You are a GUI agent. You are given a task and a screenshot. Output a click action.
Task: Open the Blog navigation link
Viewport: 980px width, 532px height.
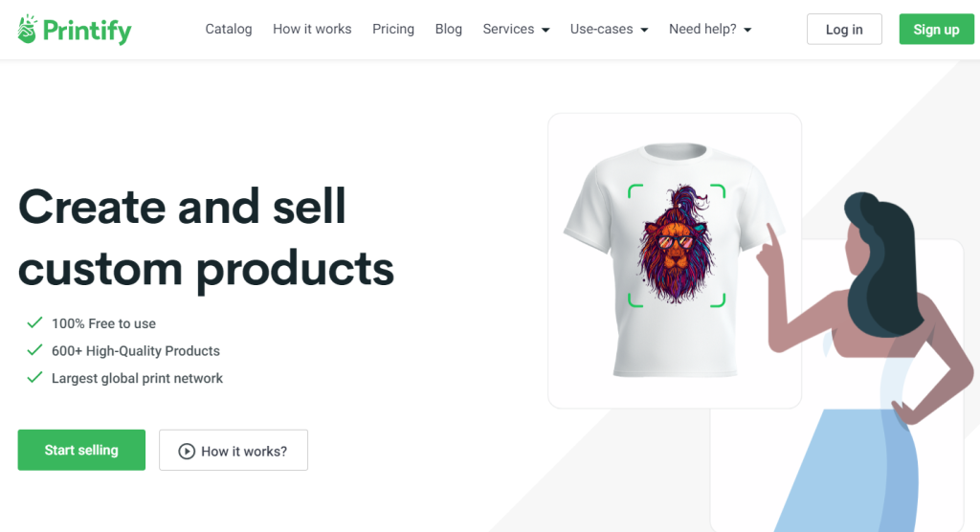coord(449,30)
